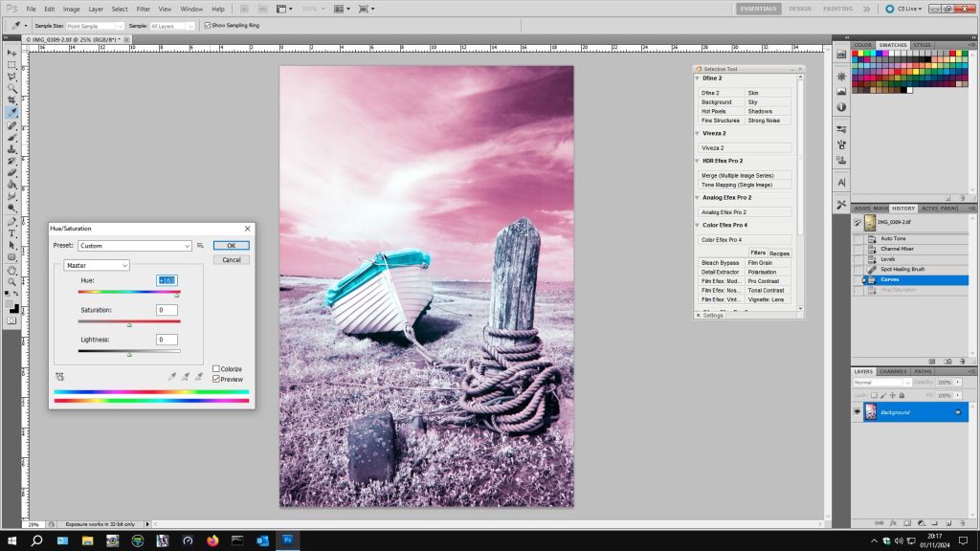Viewport: 980px width, 551px height.
Task: Open the Sample Size dropdown
Action: tap(93, 25)
